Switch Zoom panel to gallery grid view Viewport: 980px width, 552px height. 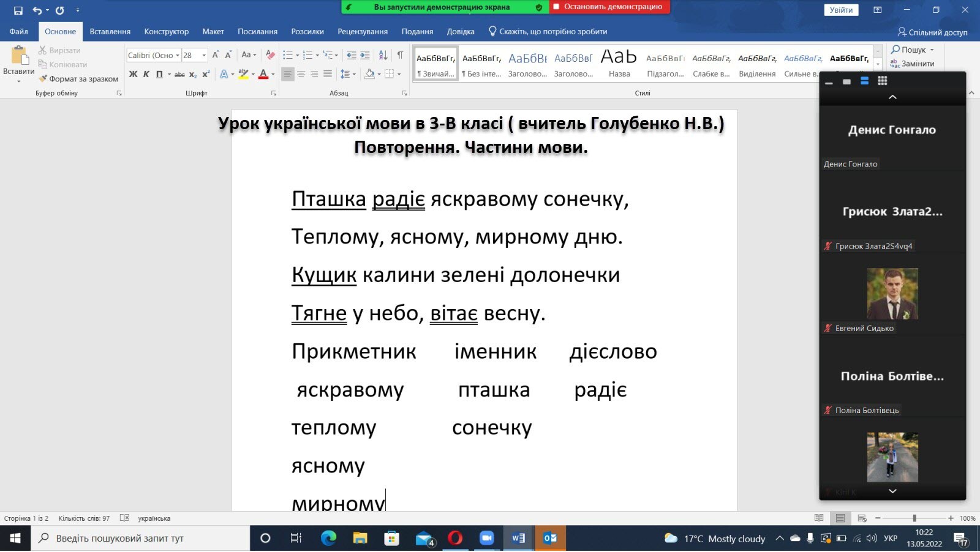pos(882,81)
